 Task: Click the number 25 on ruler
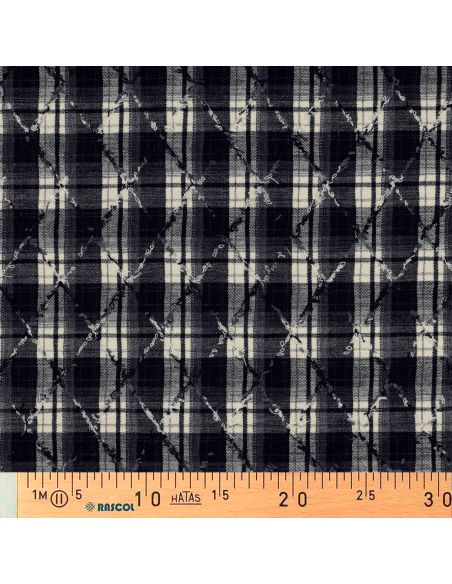click(365, 496)
